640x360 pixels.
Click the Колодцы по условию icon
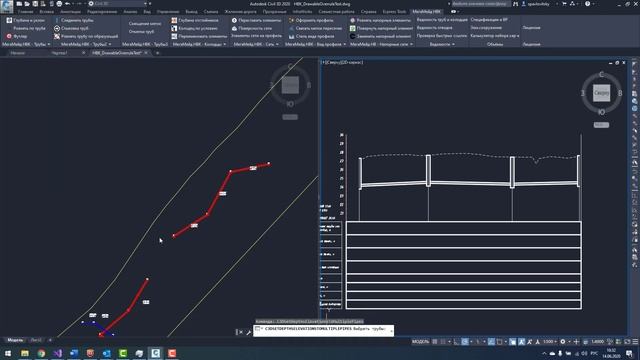click(x=174, y=28)
